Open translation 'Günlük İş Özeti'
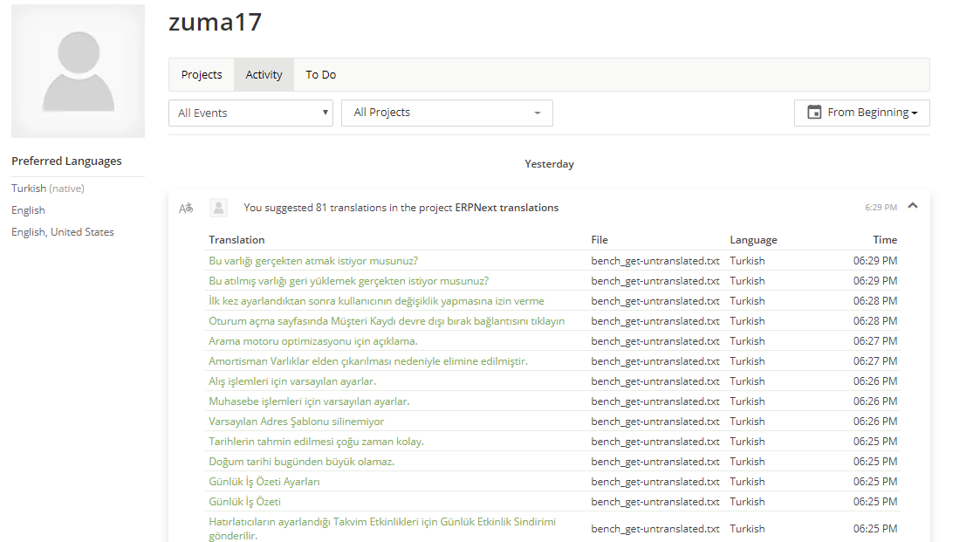This screenshot has width=980, height=542. tap(244, 501)
